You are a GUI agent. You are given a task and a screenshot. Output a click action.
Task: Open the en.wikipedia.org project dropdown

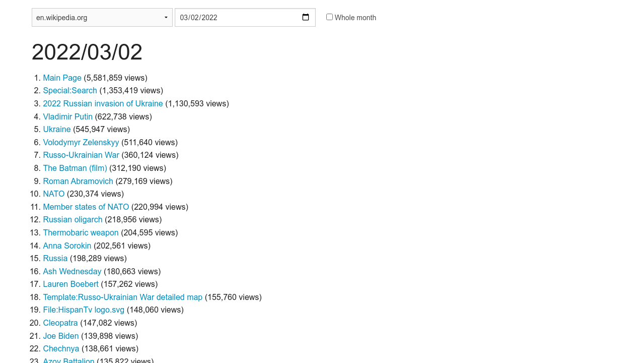point(102,18)
